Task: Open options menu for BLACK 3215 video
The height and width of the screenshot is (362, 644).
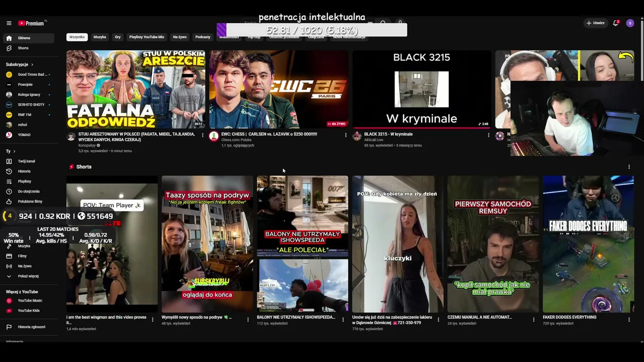Action: coord(489,135)
